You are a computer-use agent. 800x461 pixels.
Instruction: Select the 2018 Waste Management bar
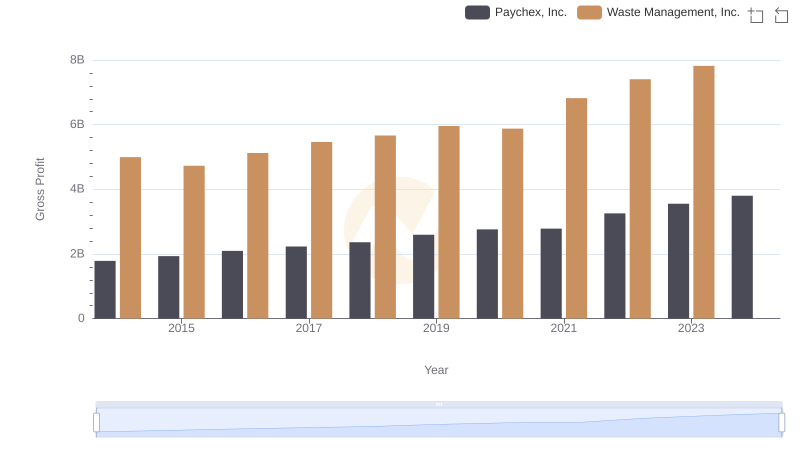385,227
